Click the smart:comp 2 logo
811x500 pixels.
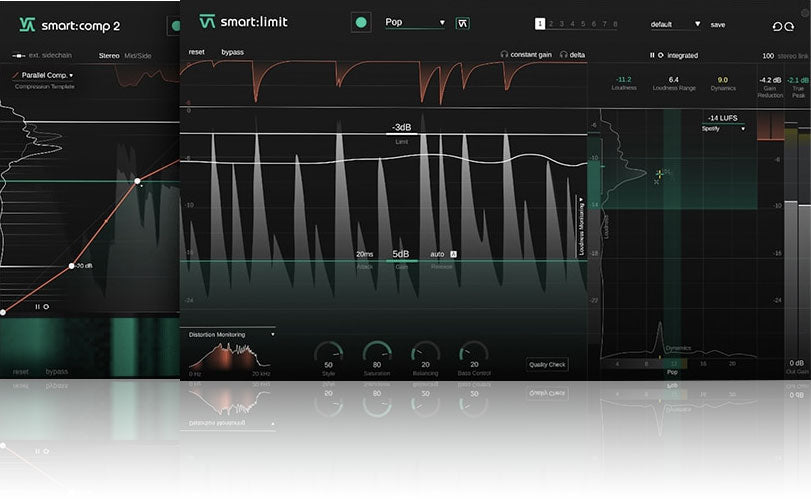pyautogui.click(x=69, y=25)
